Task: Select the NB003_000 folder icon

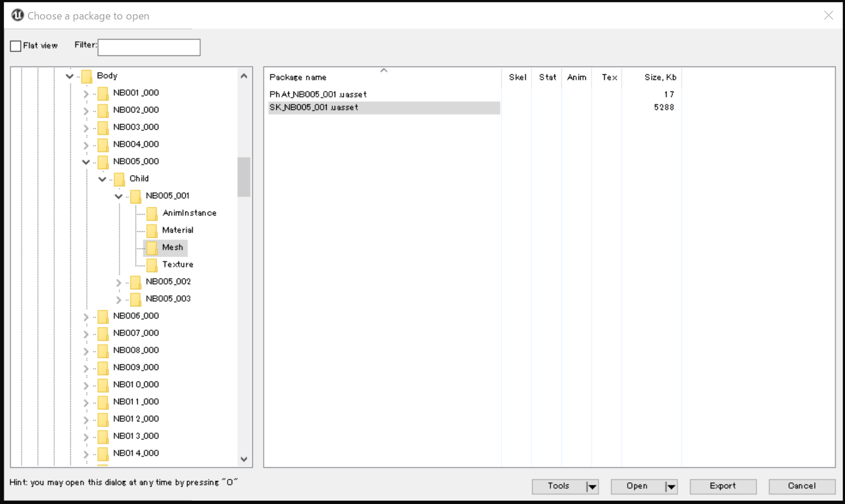Action: (x=103, y=128)
